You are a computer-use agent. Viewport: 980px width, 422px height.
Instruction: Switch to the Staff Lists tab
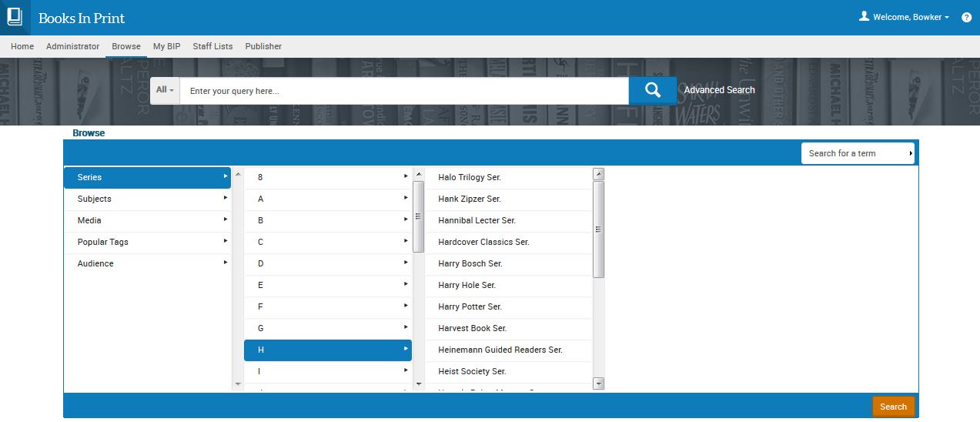pos(212,46)
